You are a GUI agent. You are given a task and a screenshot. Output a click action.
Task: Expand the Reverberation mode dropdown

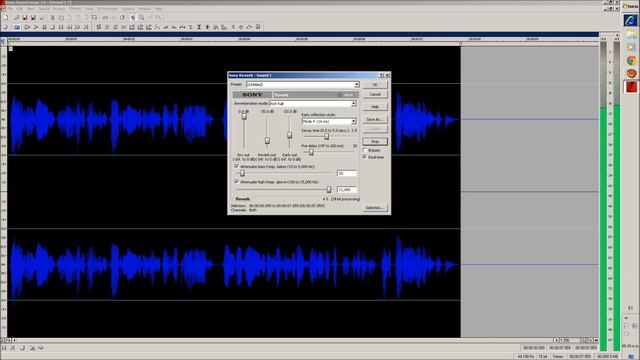pos(353,104)
